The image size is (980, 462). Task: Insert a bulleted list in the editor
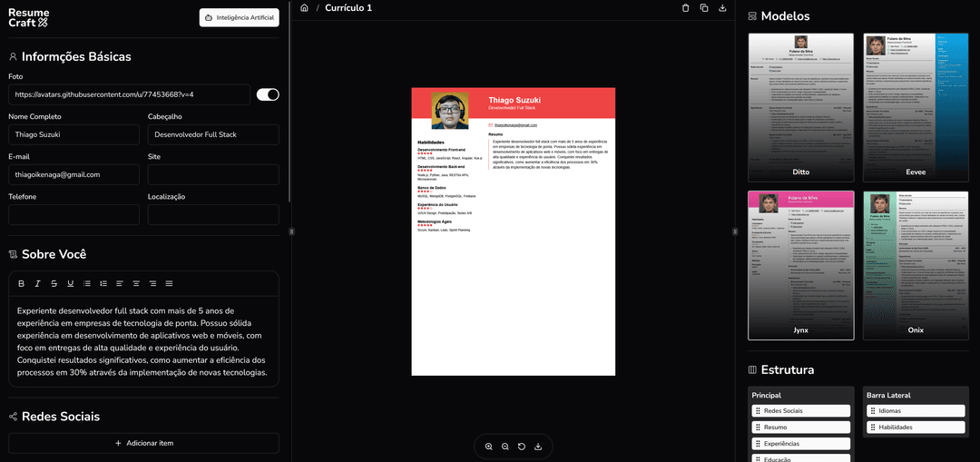point(87,284)
